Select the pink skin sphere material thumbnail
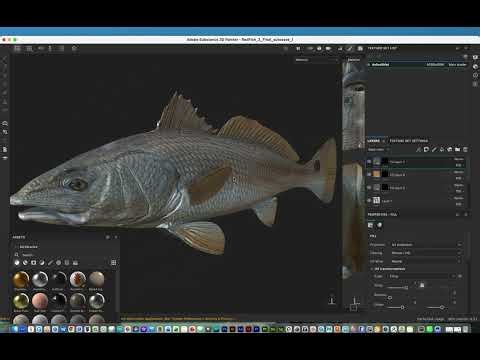 pyautogui.click(x=40, y=301)
